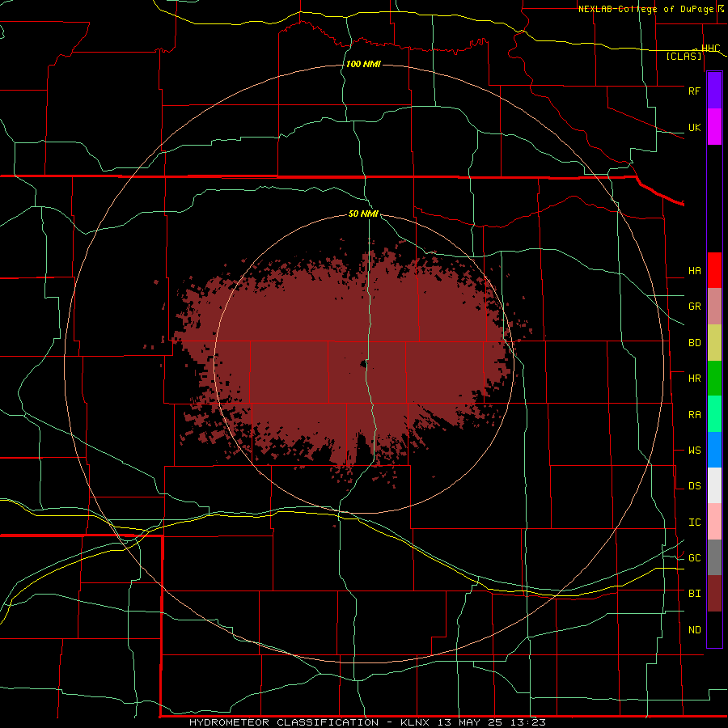The height and width of the screenshot is (728, 728).
Task: Click the '[CLAS]' label above the legend
Action: [x=684, y=57]
